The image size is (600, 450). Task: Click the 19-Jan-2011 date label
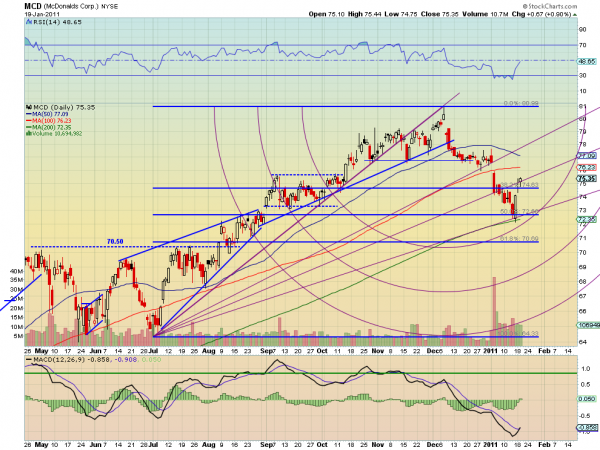point(42,14)
